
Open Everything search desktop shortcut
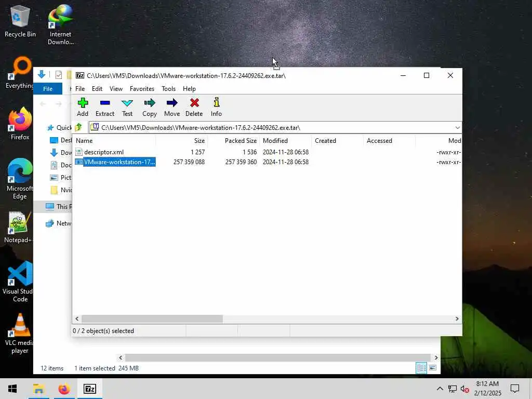[19, 73]
